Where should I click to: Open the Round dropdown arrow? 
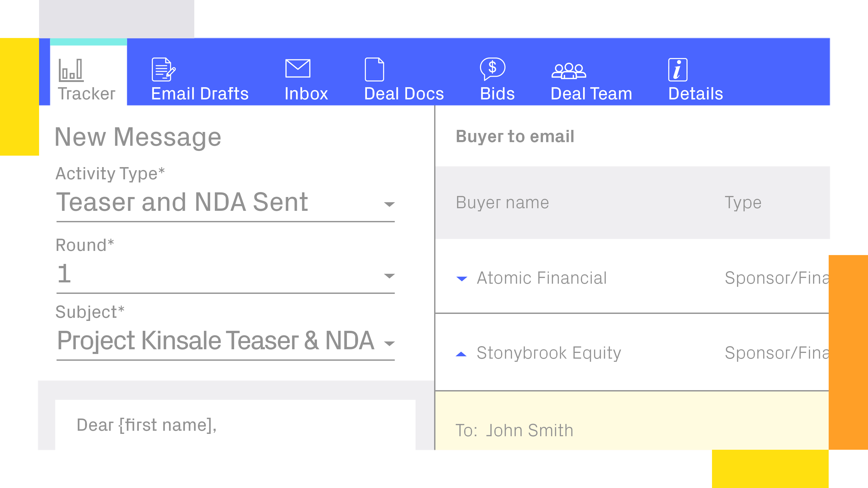[x=389, y=276]
